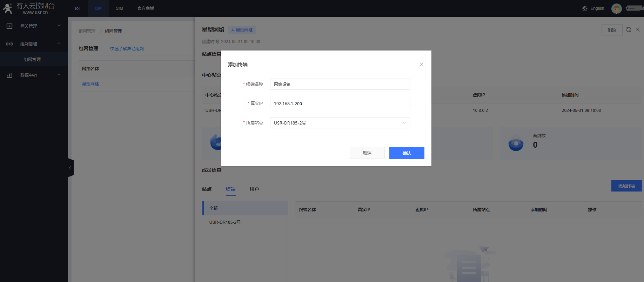This screenshot has height=282, width=644.
Task: Collapse the sidebar with the arrow handle
Action: pos(70,168)
